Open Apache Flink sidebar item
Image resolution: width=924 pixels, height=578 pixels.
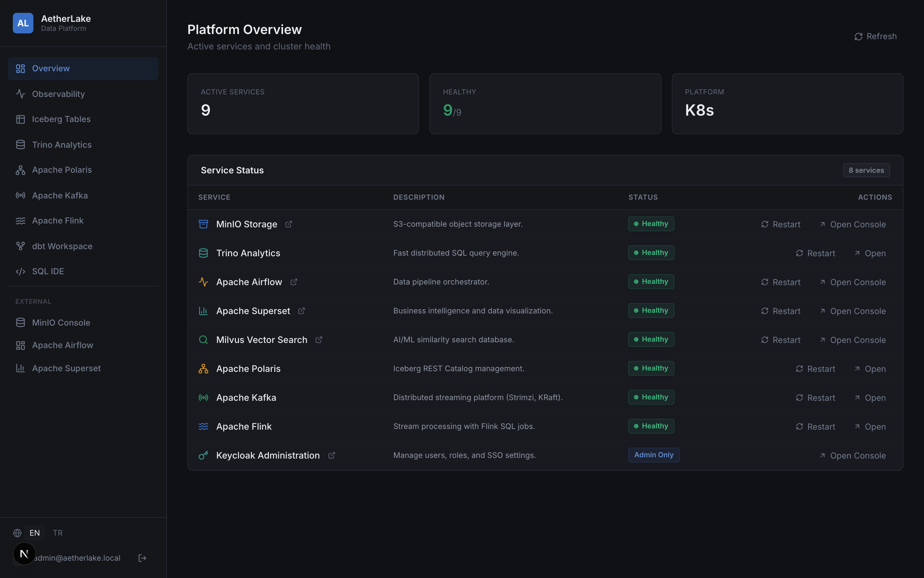[83, 221]
